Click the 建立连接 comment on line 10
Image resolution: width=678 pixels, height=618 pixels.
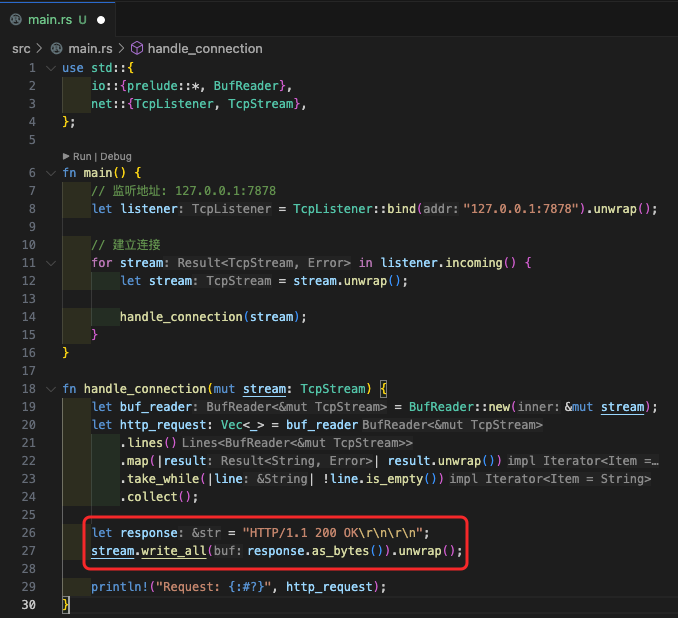coord(125,245)
